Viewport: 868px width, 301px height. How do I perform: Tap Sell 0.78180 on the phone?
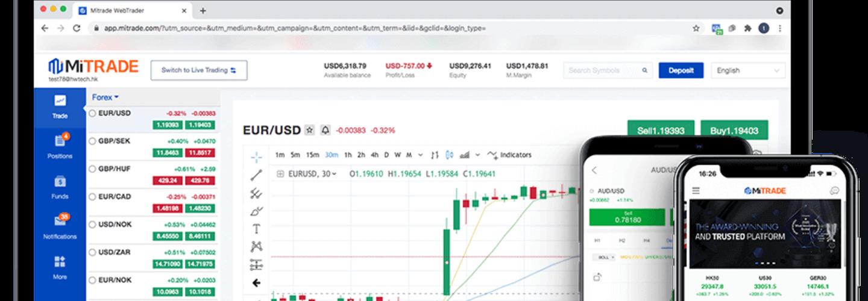[626, 217]
